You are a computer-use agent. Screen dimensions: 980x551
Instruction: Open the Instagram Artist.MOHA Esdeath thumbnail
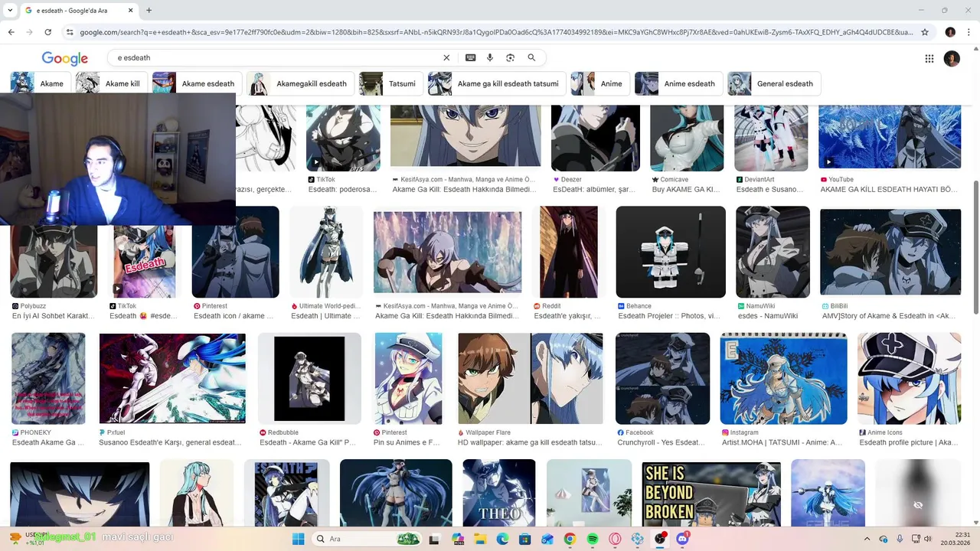click(783, 379)
